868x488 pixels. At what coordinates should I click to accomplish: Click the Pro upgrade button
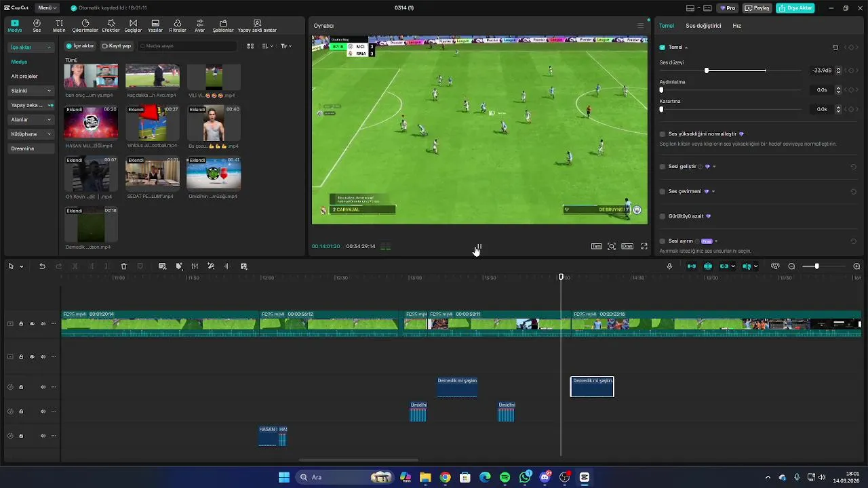728,8
